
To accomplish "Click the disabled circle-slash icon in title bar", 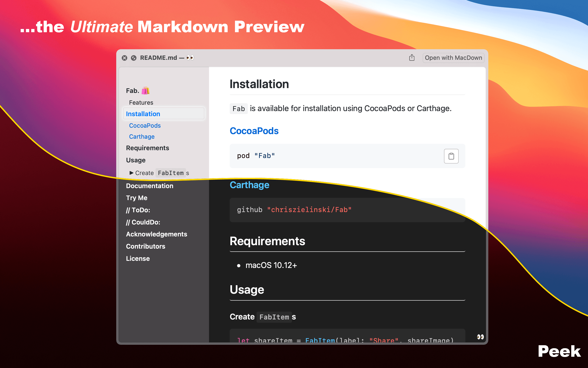I will pos(134,58).
